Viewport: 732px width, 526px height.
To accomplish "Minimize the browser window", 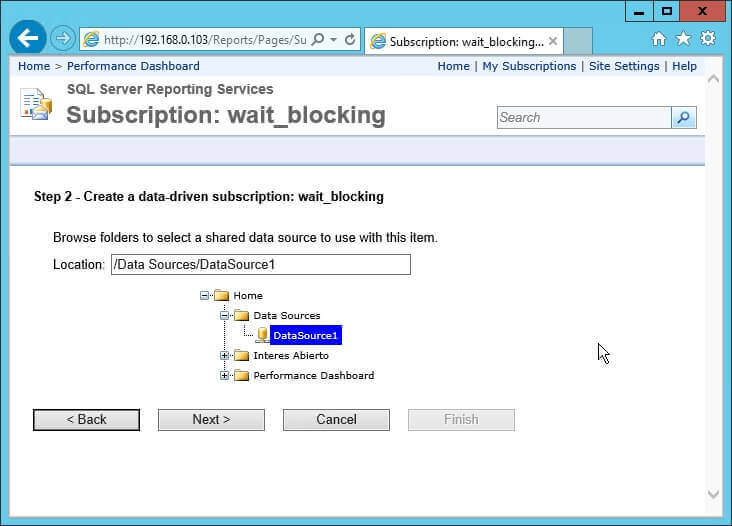I will [x=639, y=11].
